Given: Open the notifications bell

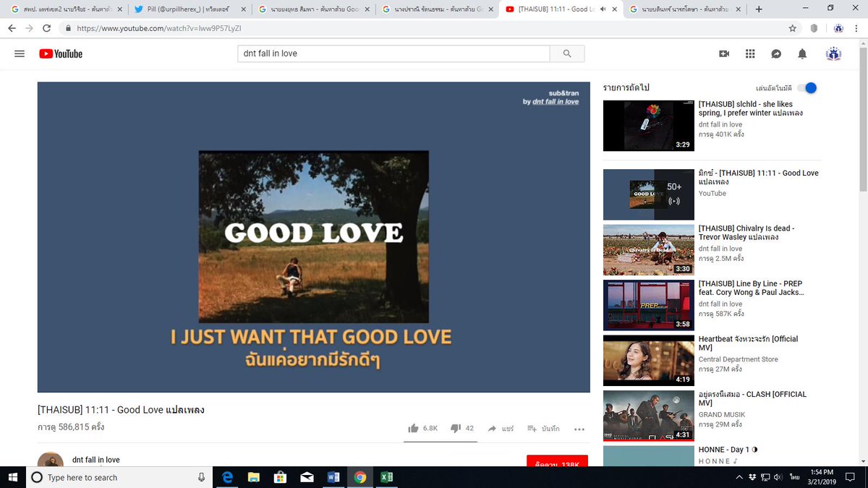Looking at the screenshot, I should click(x=802, y=53).
